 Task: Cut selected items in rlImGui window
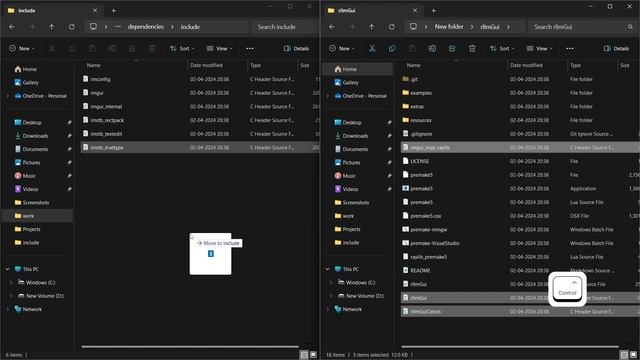(x=372, y=49)
